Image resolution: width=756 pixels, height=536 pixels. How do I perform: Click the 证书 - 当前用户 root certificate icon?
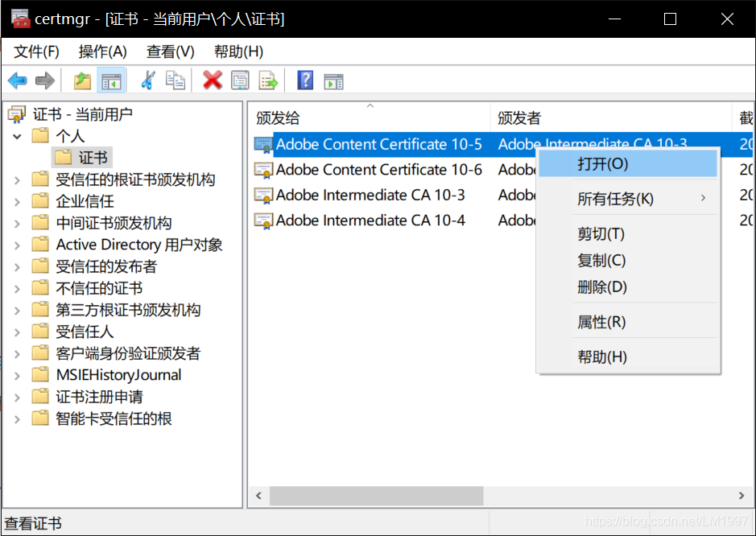(x=17, y=114)
